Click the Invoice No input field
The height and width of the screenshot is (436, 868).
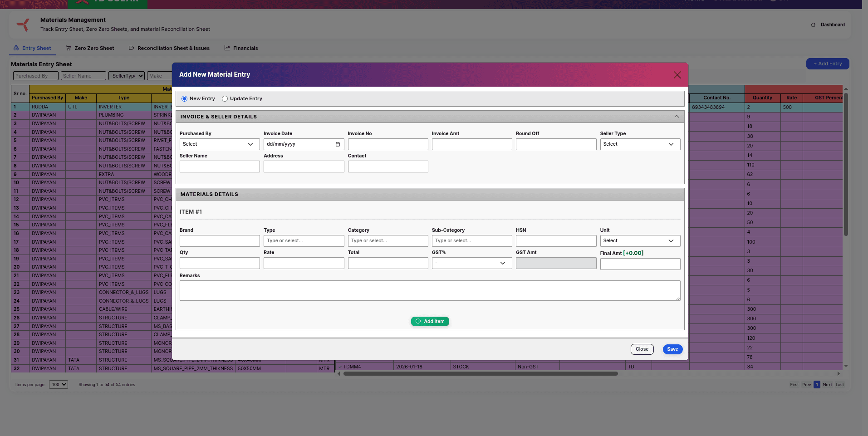[x=388, y=144]
